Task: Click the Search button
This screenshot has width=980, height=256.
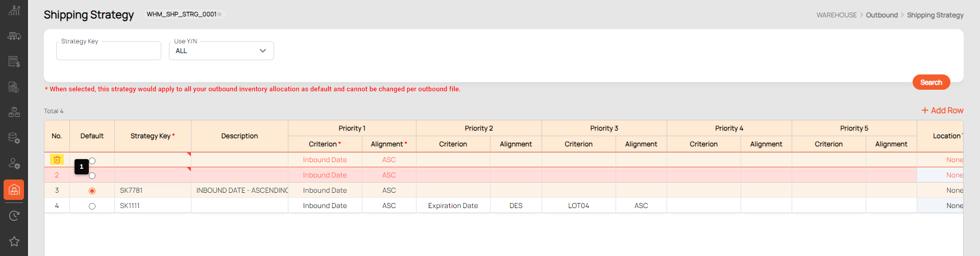Action: tap(931, 82)
